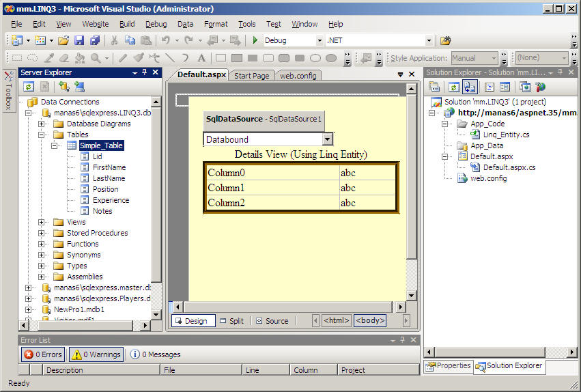Click the Copy Web Site icon in Solution Explorer
581x392 pixels.
point(525,87)
